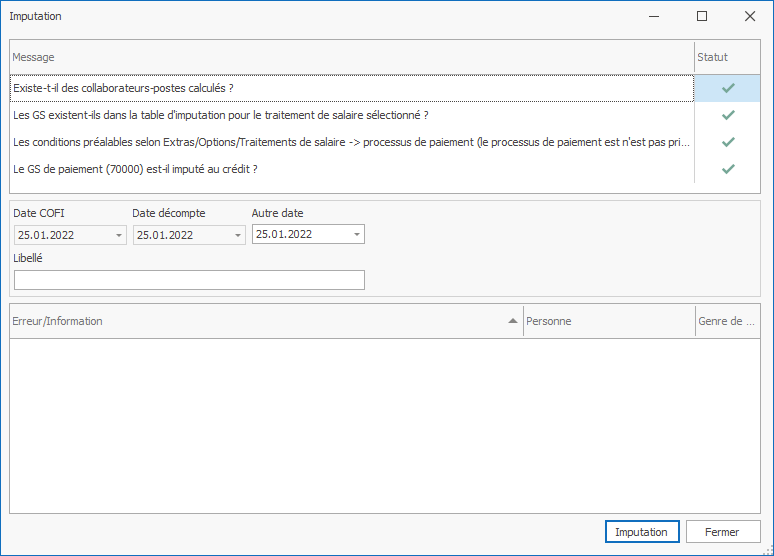The width and height of the screenshot is (774, 556).
Task: Sort by the Message column header
Action: coord(350,57)
